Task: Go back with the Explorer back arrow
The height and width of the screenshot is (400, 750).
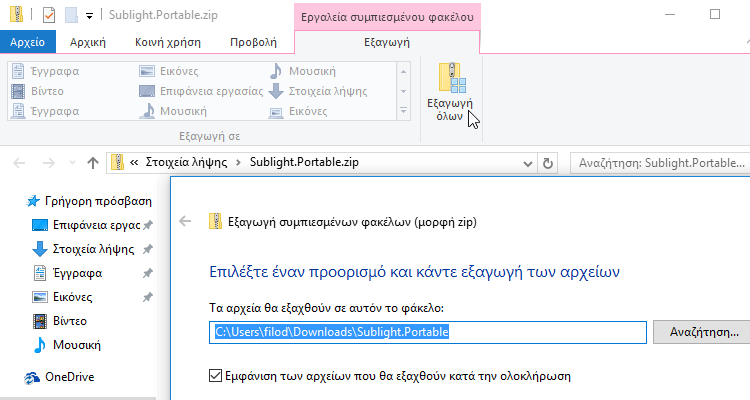Action: [19, 163]
